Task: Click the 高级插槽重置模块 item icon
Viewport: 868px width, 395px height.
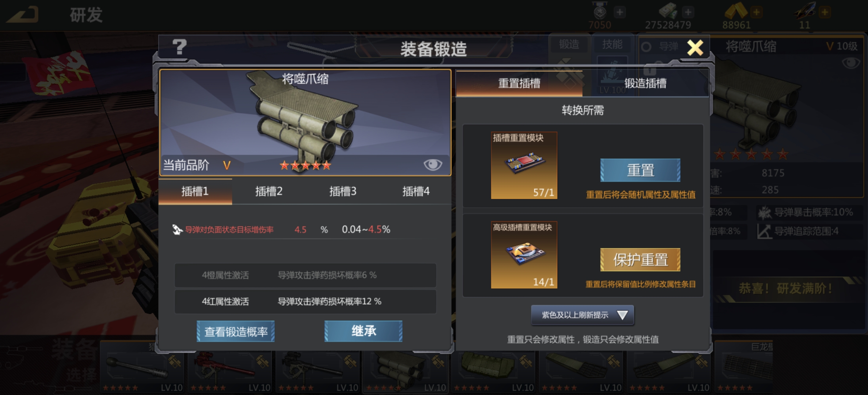Action: point(524,255)
